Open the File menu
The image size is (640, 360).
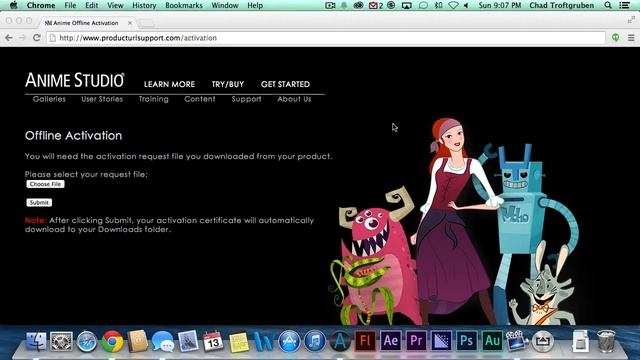pos(70,5)
